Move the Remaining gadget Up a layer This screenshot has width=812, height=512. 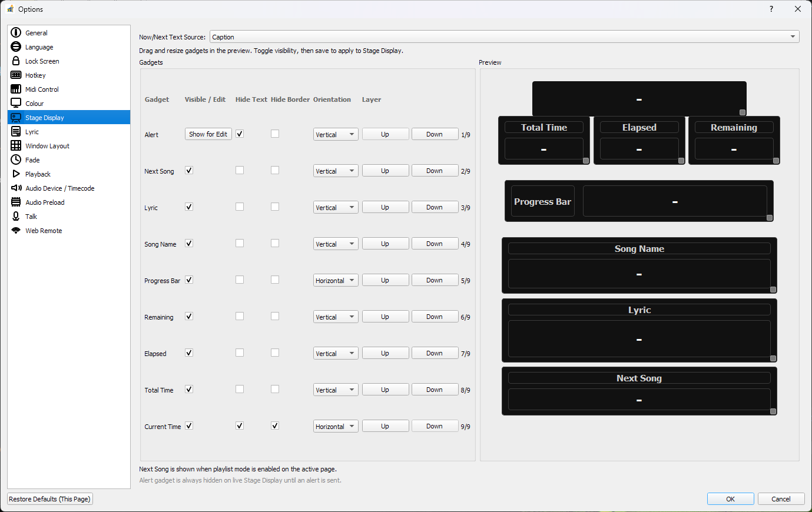385,316
